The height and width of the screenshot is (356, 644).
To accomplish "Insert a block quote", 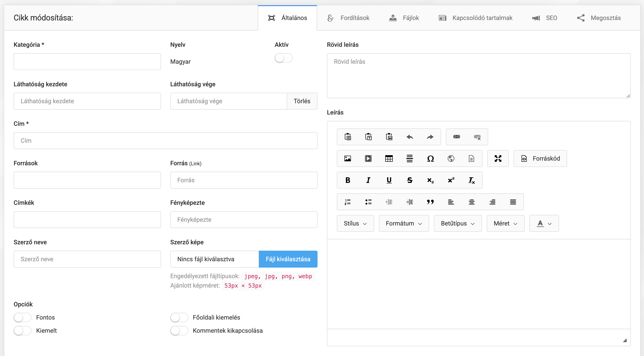I will pyautogui.click(x=430, y=202).
